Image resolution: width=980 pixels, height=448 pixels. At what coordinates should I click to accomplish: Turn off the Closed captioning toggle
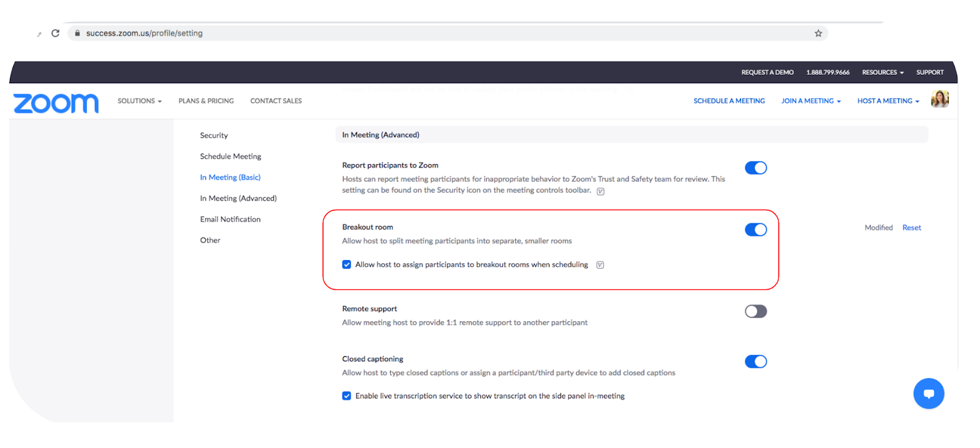tap(756, 362)
